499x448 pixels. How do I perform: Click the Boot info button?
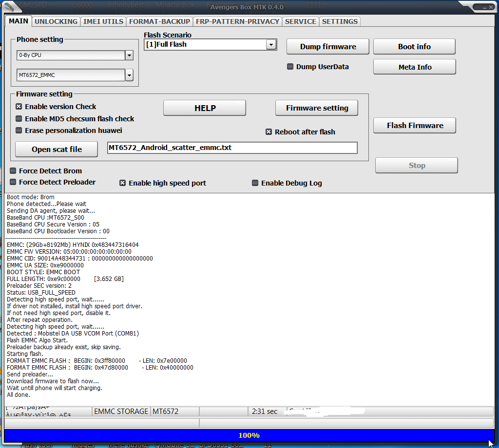click(414, 47)
